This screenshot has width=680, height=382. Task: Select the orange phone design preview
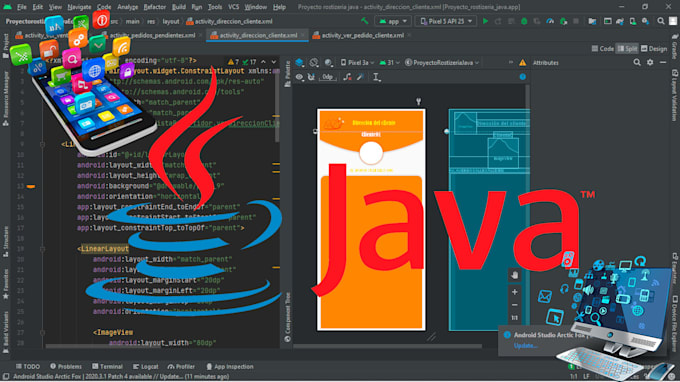pos(371,220)
